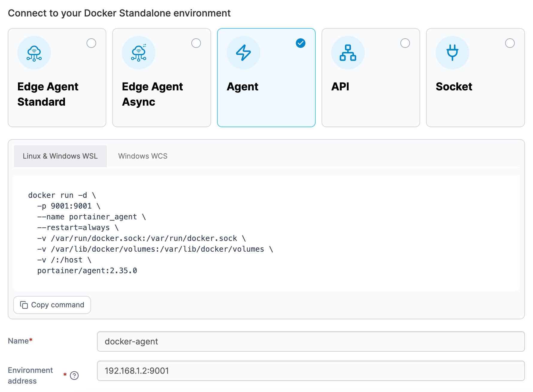Select the Edge Agent Standard radio button
The image size is (533, 392).
(91, 43)
